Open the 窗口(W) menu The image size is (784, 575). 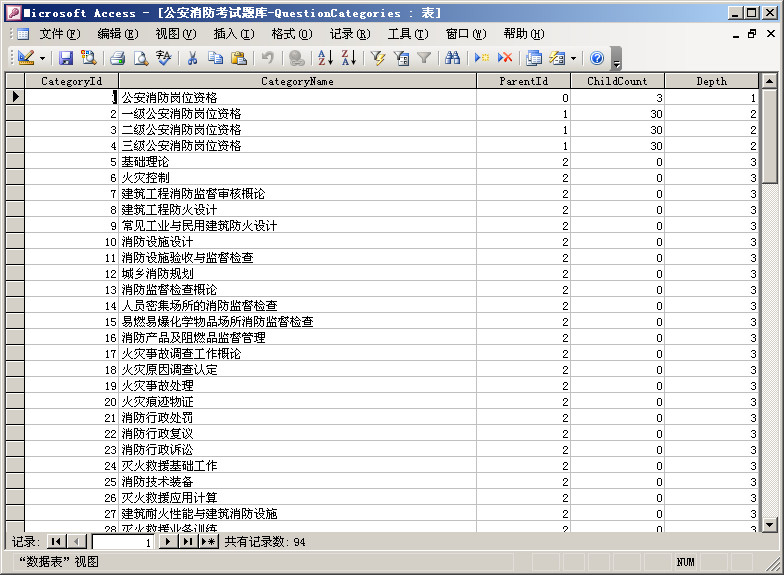466,34
